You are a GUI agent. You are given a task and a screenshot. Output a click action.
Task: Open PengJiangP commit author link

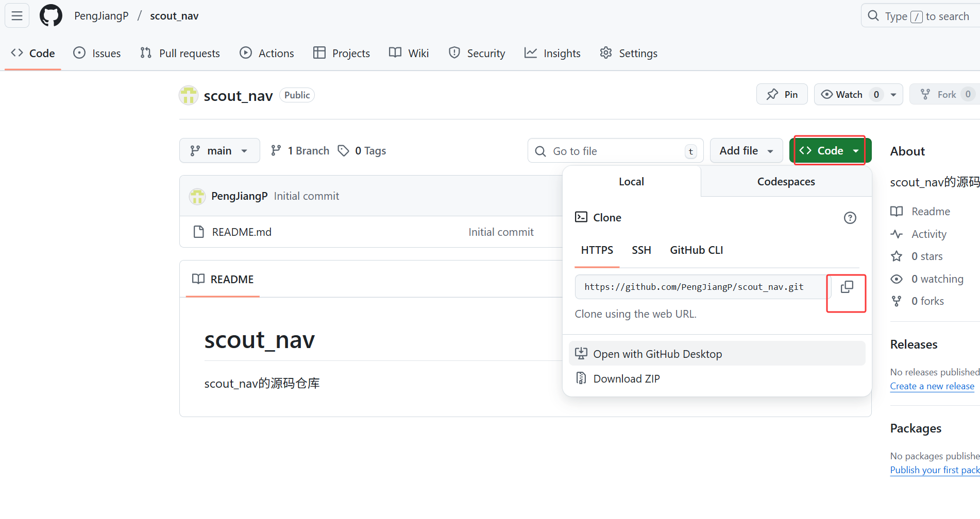[x=240, y=196]
